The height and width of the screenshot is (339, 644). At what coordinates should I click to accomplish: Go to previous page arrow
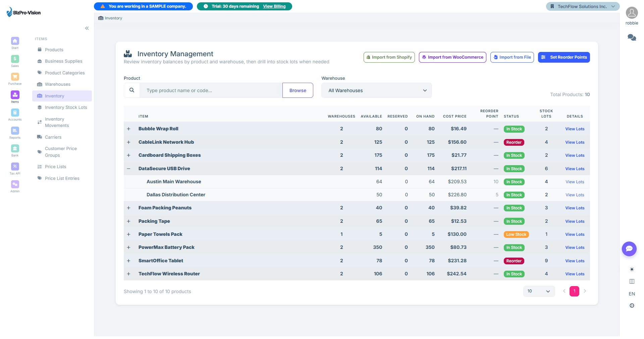[x=564, y=291]
